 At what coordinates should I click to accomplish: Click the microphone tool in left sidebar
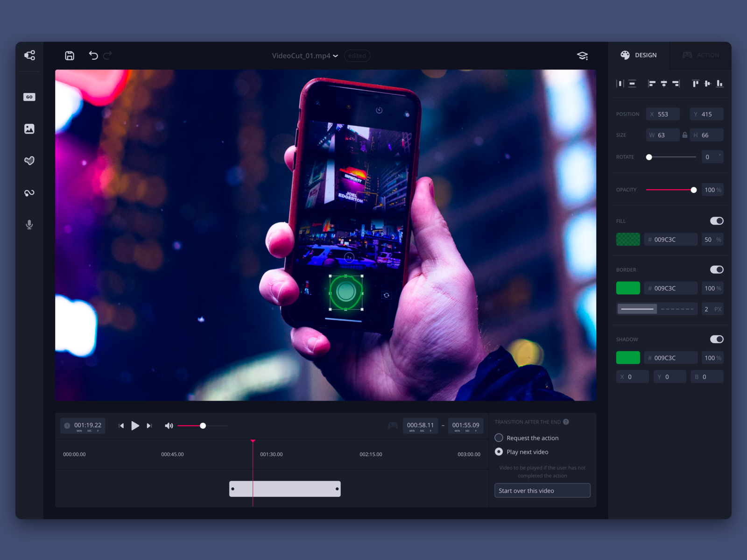(29, 225)
